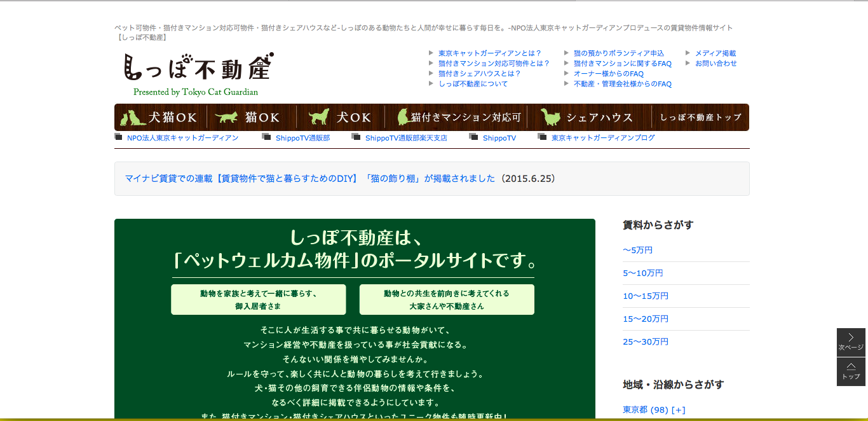868x421 pixels.
Task: Open 東京キャットガーディアンとは？ link
Action: click(490, 53)
